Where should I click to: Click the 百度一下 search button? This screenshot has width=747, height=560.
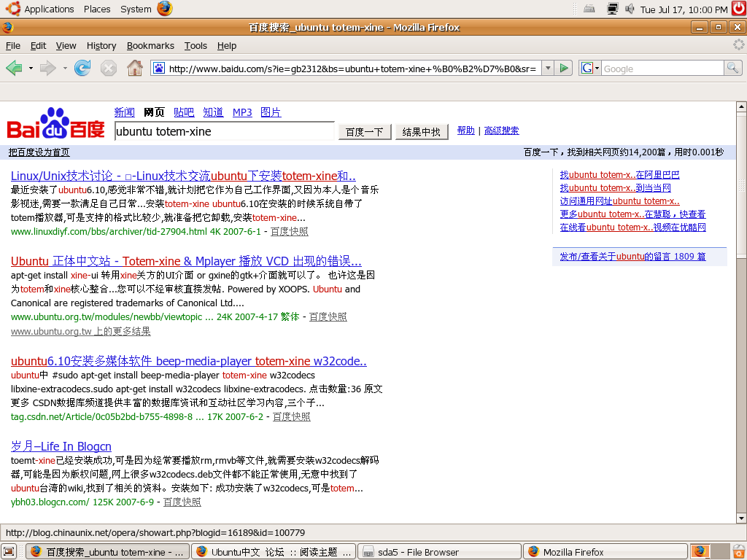(x=365, y=132)
